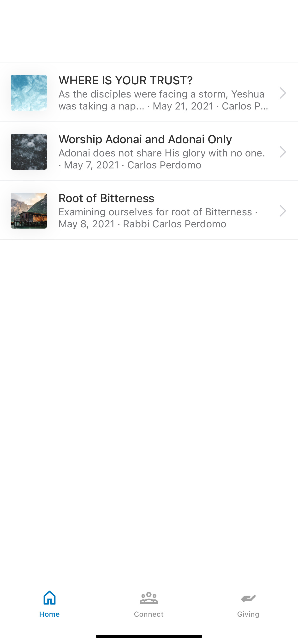Screen dimensions: 298x644
Task: Expand Worship Adonai and Adonai Only chevron
Action: 283,152
